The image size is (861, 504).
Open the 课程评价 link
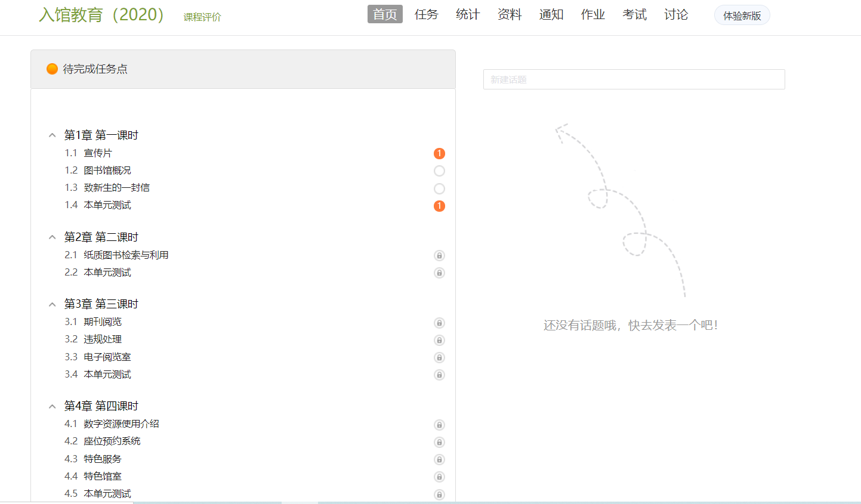[202, 17]
